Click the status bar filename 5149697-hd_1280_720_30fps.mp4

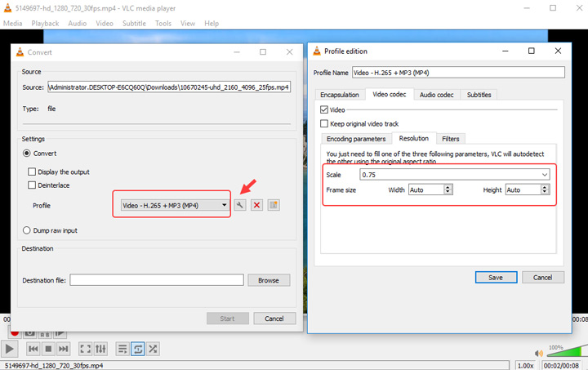pos(54,365)
